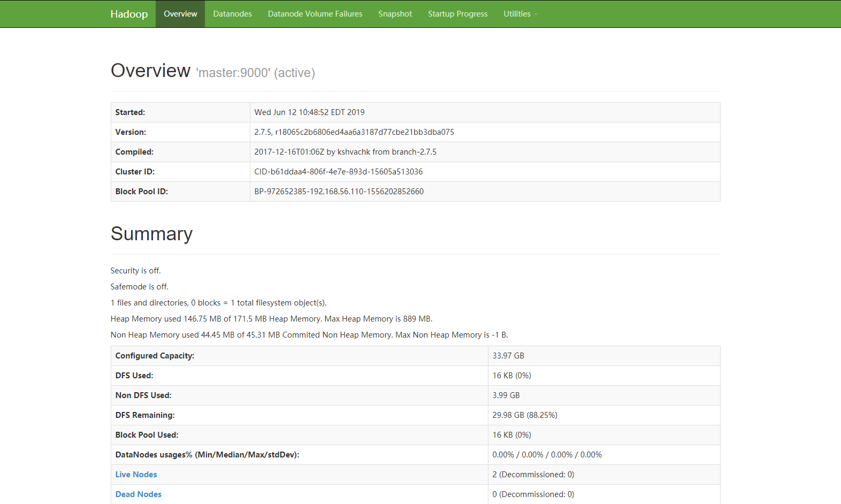
Task: Open the Overview tab
Action: 180,14
